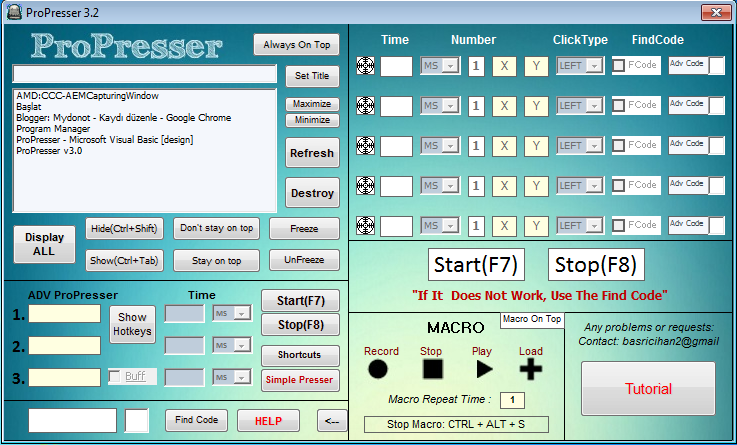Play the macro with the triangle icon
737x445 pixels.
tap(484, 369)
